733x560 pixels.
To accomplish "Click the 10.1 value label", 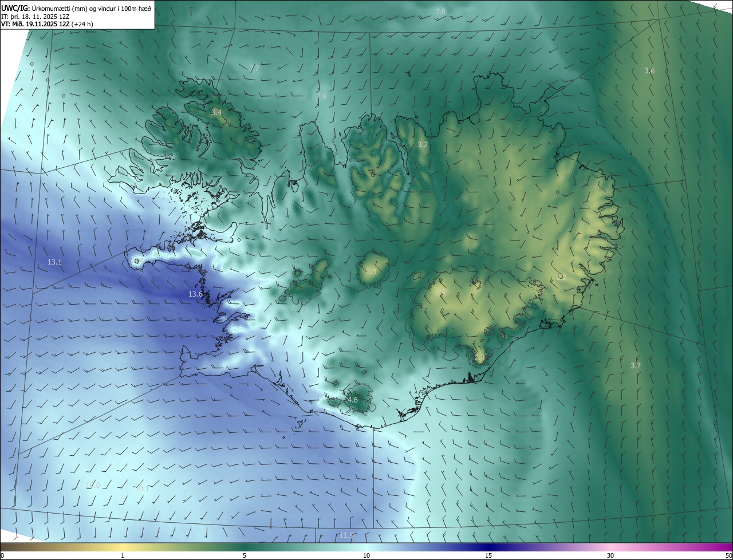I will (142, 488).
